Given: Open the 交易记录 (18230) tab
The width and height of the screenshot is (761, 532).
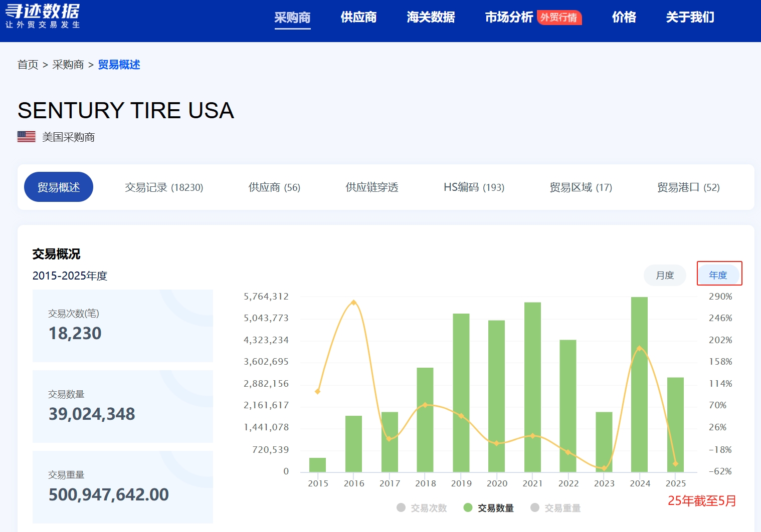Looking at the screenshot, I should 164,187.
